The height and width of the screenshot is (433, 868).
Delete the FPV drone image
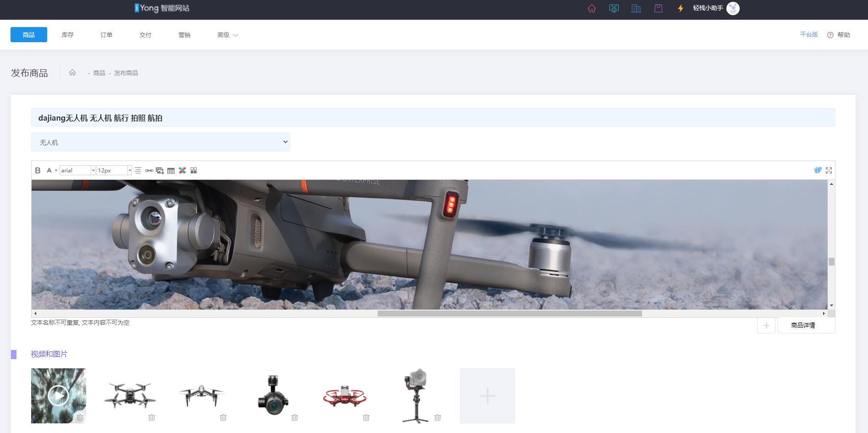pos(152,417)
